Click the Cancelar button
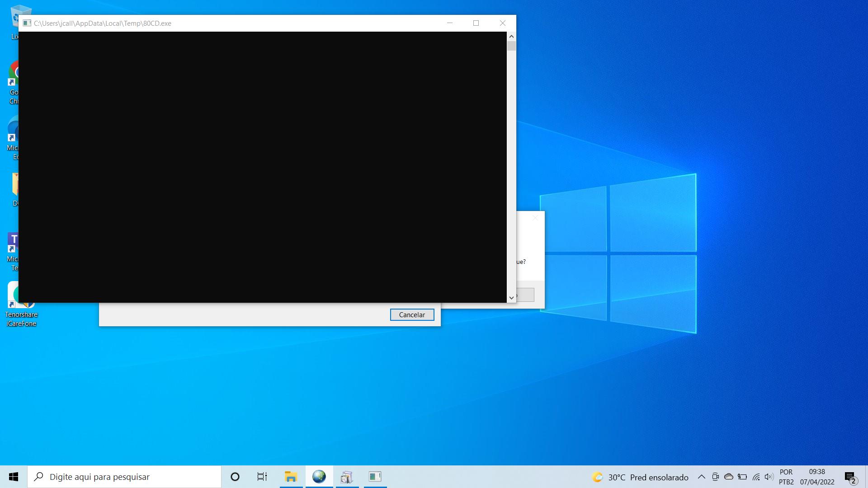This screenshot has width=868, height=488. pyautogui.click(x=412, y=315)
